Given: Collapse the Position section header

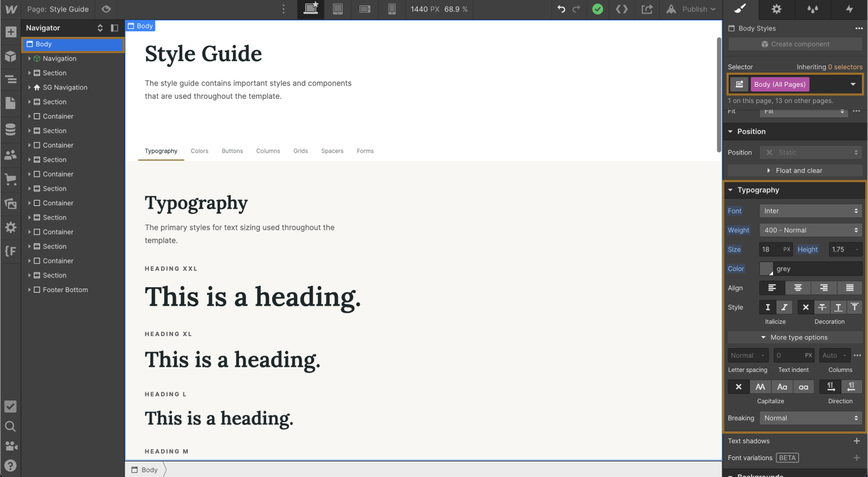Looking at the screenshot, I should (795, 132).
